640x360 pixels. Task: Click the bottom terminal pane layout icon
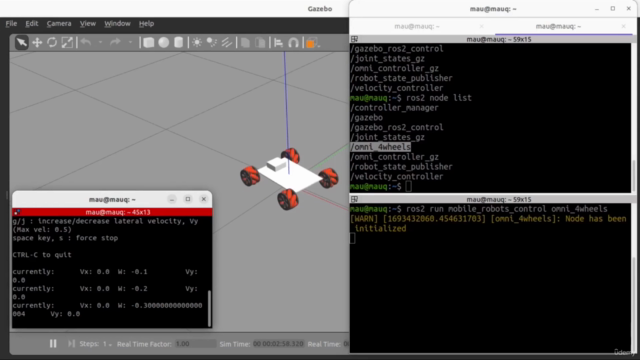[x=354, y=199]
